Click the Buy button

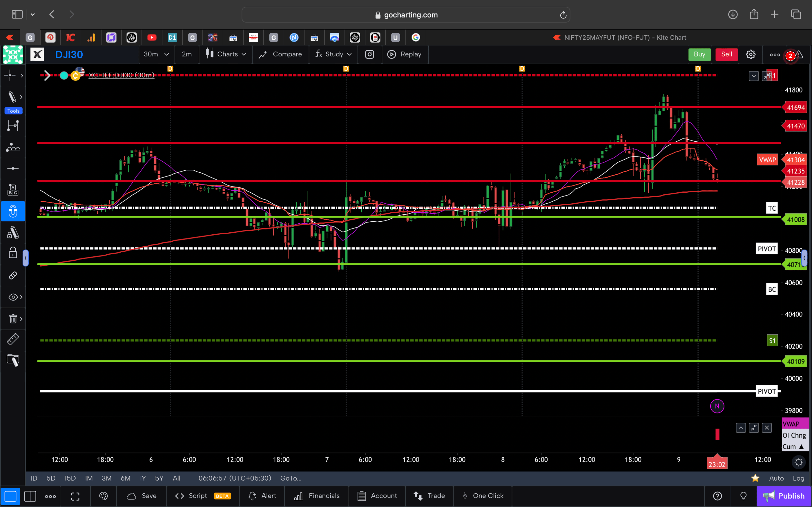pyautogui.click(x=699, y=54)
